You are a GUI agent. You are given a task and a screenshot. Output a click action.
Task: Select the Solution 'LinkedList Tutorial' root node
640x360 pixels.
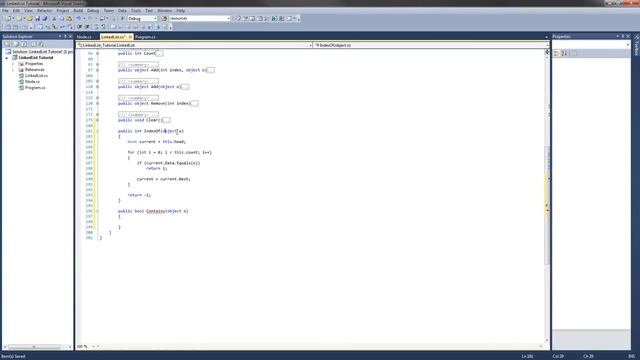(x=39, y=52)
